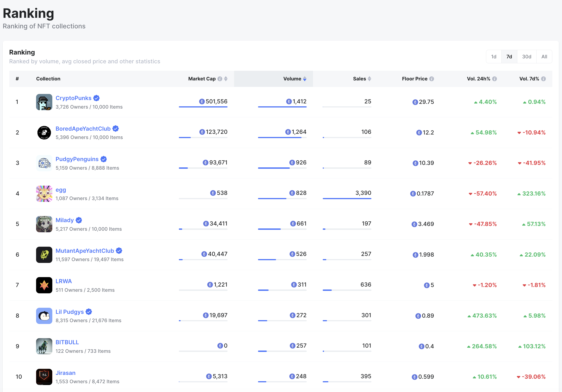
Task: Click PudgyPenguins floor price 10.39
Action: 426,163
